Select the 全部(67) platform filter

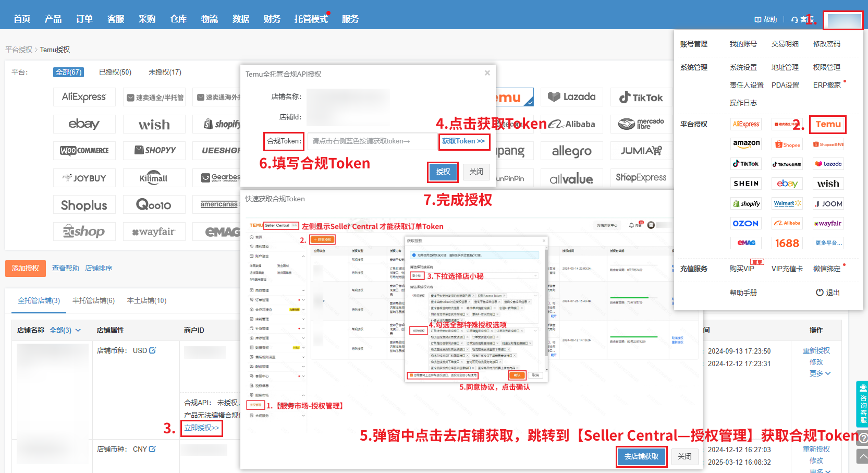tap(69, 72)
